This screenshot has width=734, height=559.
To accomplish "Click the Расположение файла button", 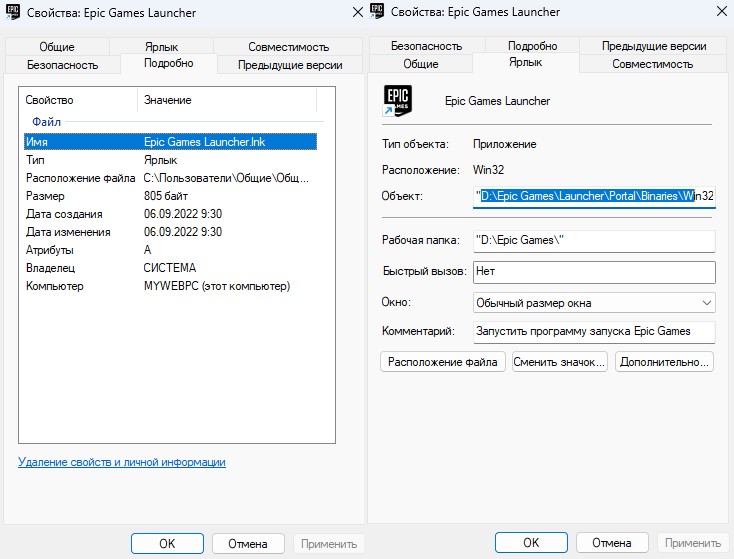I will coord(443,362).
